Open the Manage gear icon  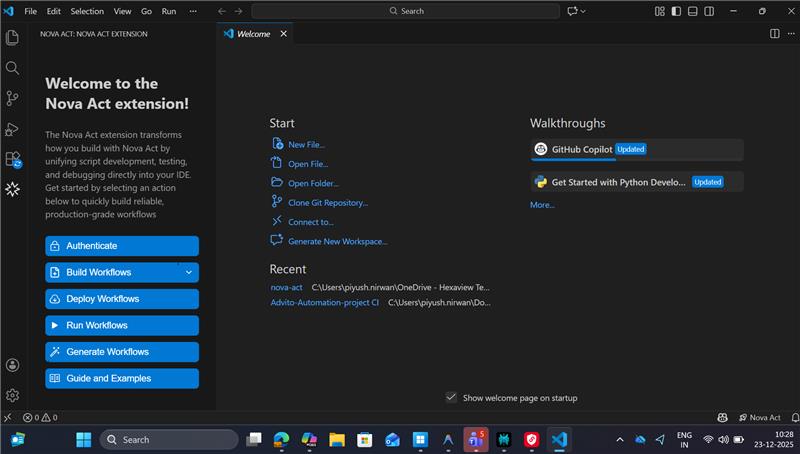point(12,395)
